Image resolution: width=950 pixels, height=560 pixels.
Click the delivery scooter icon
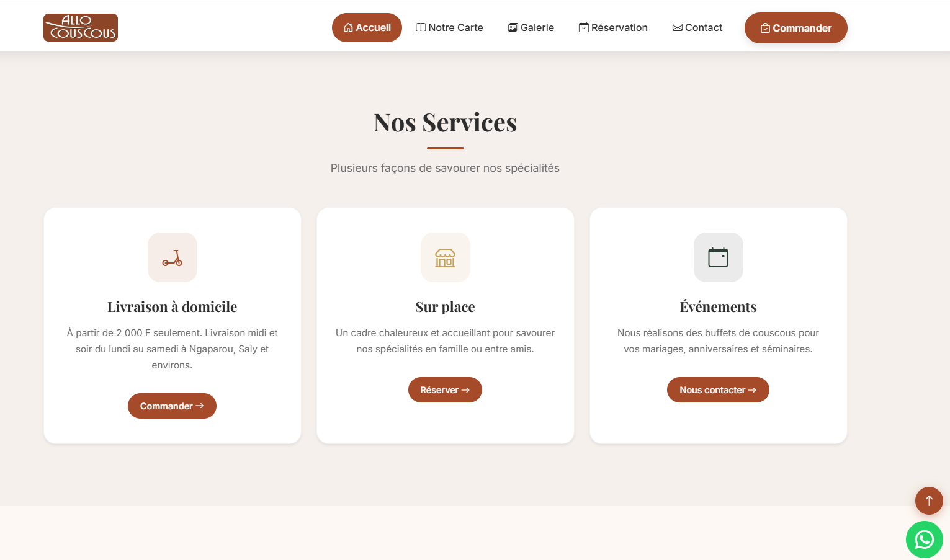coord(173,257)
